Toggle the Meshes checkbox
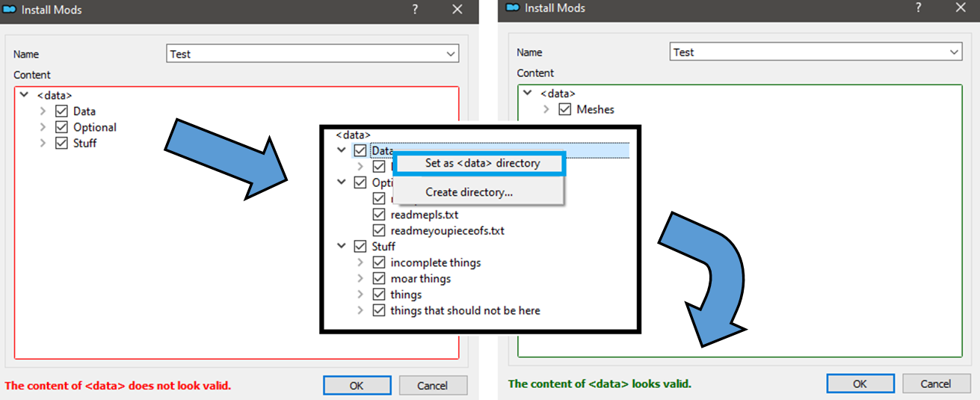 click(x=566, y=110)
